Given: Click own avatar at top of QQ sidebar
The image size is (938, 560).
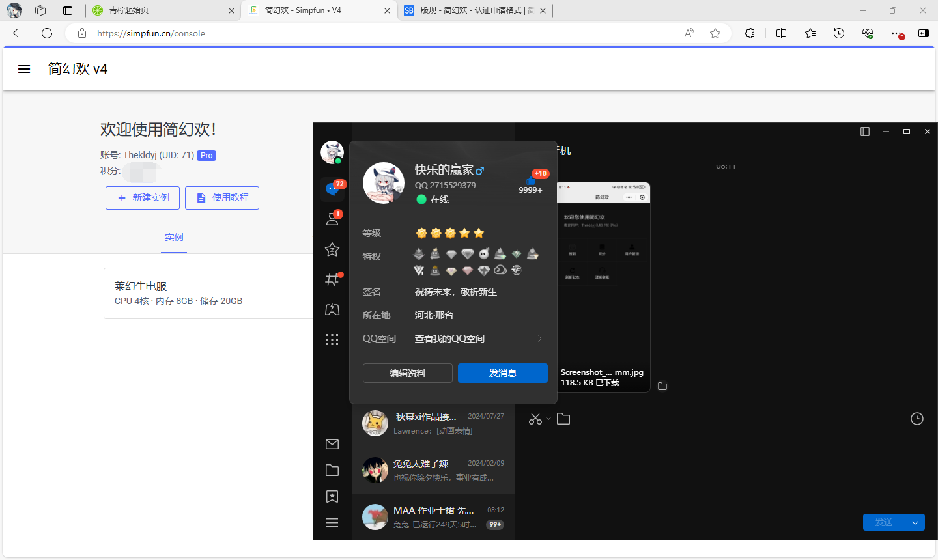Looking at the screenshot, I should 332,152.
